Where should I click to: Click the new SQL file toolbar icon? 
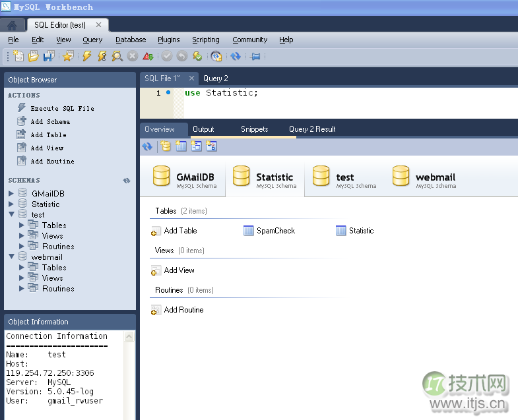coord(18,57)
